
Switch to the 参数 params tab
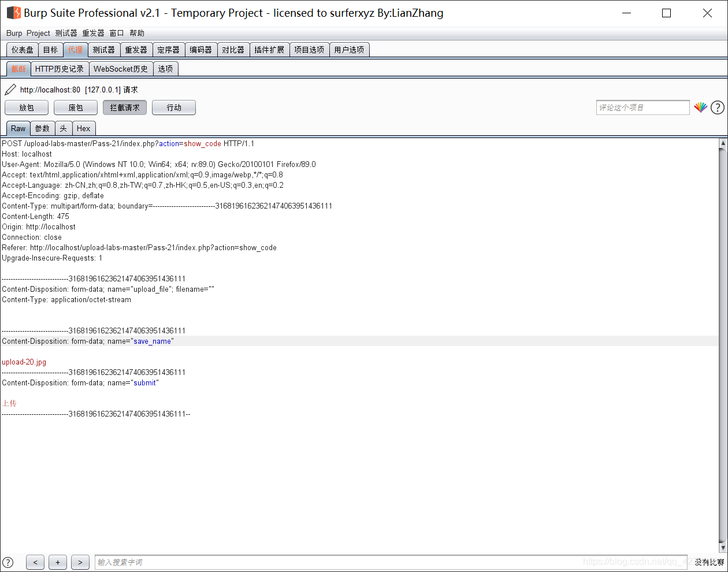point(43,128)
